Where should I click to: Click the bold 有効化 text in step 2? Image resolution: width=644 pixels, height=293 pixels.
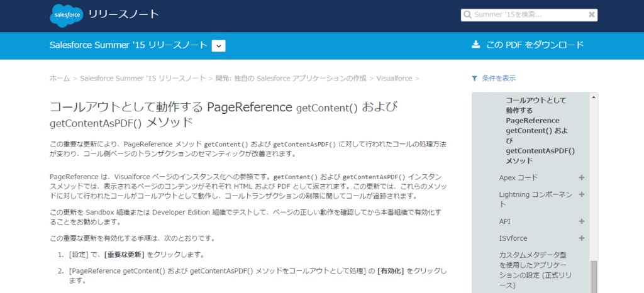(391, 271)
